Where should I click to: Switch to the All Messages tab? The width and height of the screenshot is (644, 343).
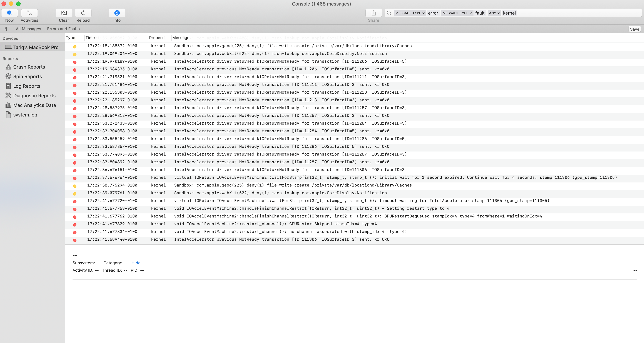(28, 29)
